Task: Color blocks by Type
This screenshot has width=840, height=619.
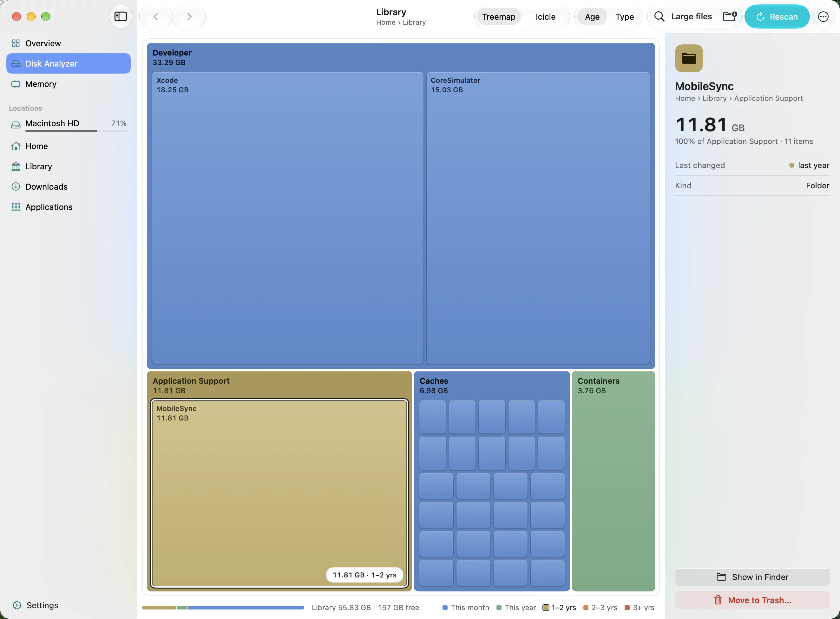Action: tap(625, 16)
